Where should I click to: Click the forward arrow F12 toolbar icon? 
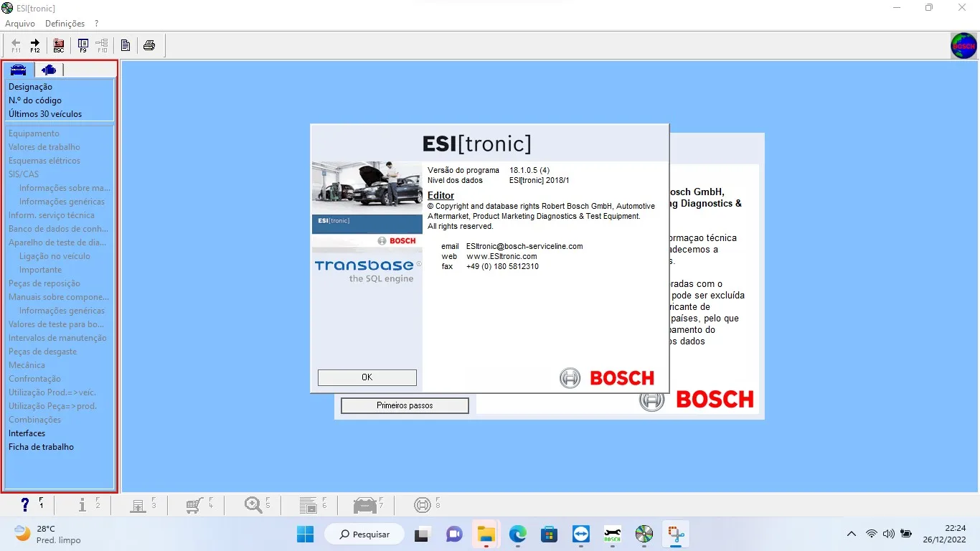34,46
